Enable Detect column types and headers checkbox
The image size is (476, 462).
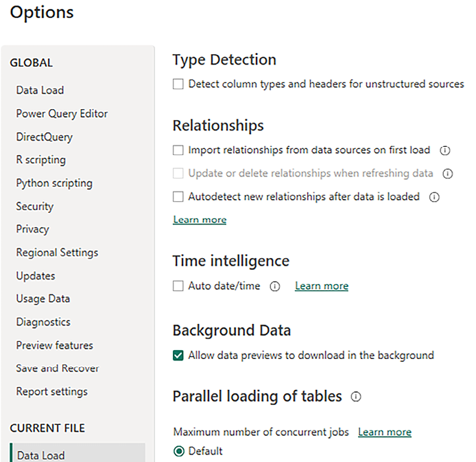coord(178,84)
